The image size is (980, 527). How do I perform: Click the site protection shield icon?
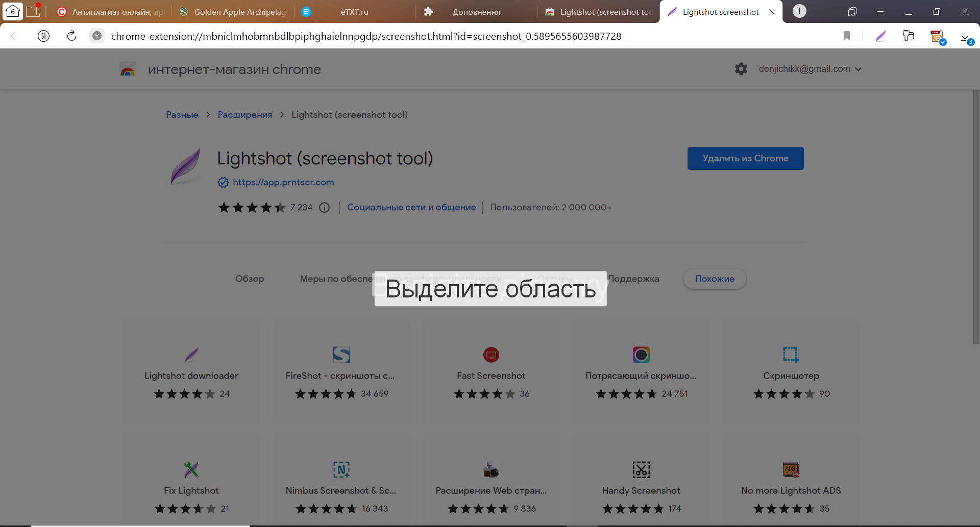[97, 36]
